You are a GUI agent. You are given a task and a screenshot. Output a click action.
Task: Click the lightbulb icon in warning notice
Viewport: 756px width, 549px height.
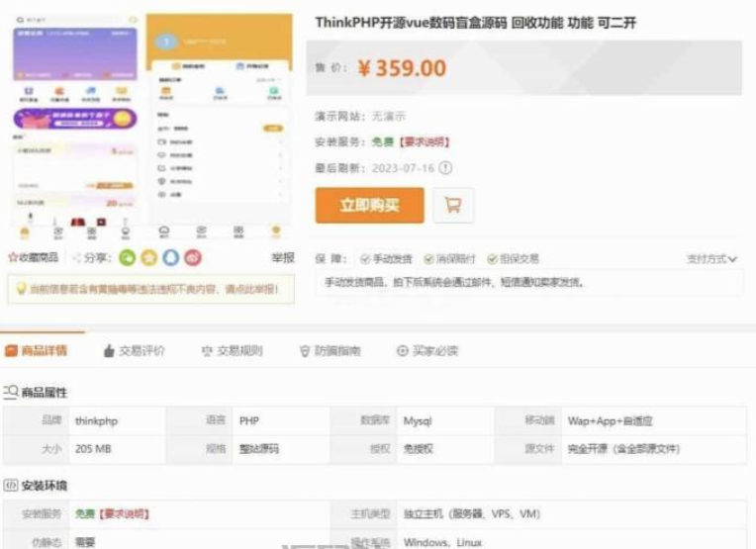coord(21,289)
